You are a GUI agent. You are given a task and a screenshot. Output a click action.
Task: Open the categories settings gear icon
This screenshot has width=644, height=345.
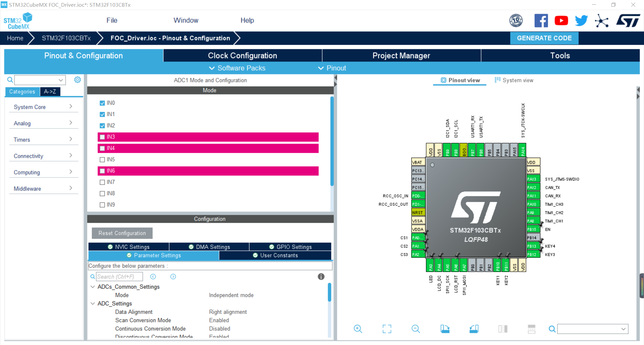coord(77,80)
